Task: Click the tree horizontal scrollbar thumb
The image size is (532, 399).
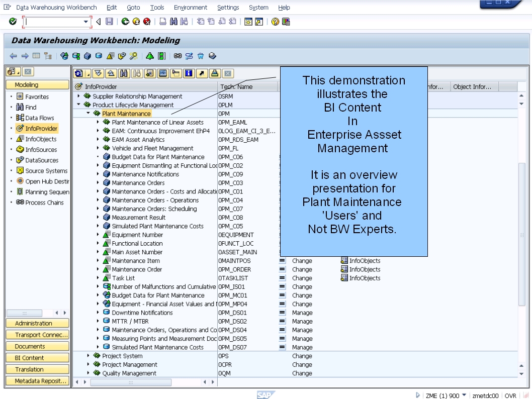Action: coord(131,382)
